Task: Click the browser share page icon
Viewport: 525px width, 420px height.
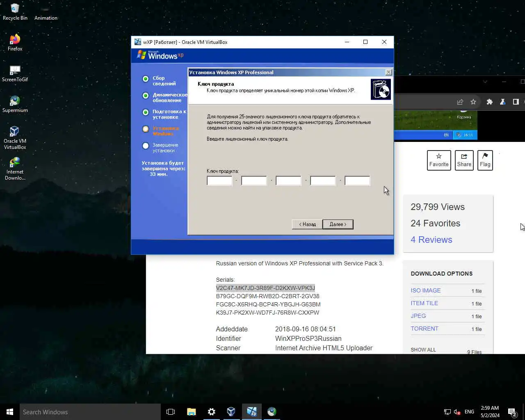Action: pos(460,102)
